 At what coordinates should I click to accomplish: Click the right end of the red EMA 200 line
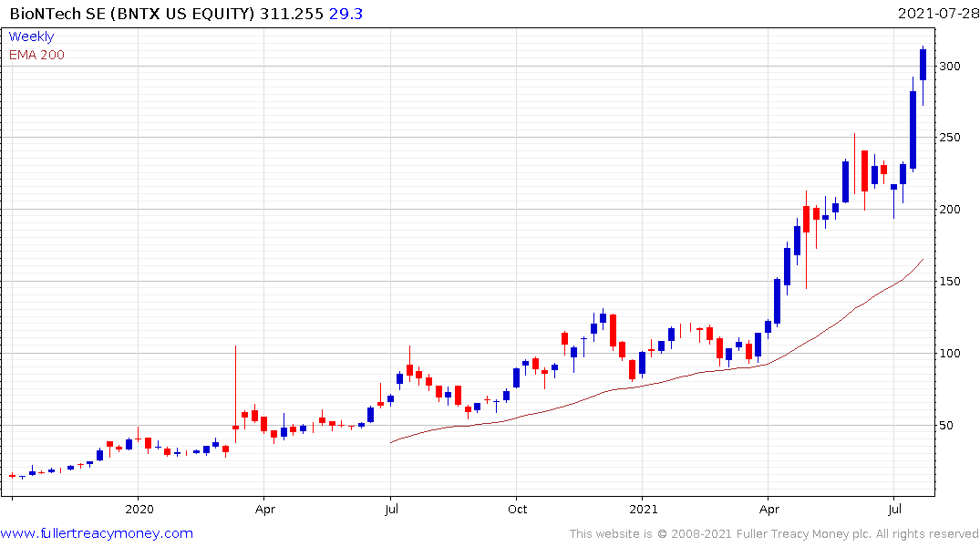(x=923, y=260)
